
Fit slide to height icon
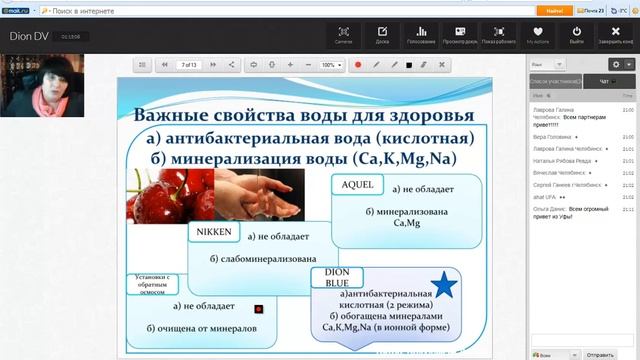click(x=272, y=65)
